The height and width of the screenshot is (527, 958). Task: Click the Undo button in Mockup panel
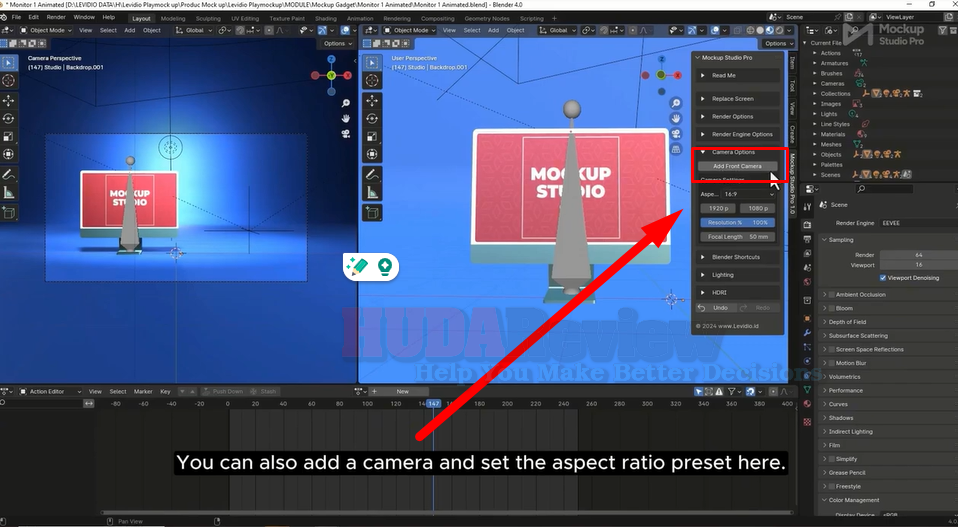[716, 308]
